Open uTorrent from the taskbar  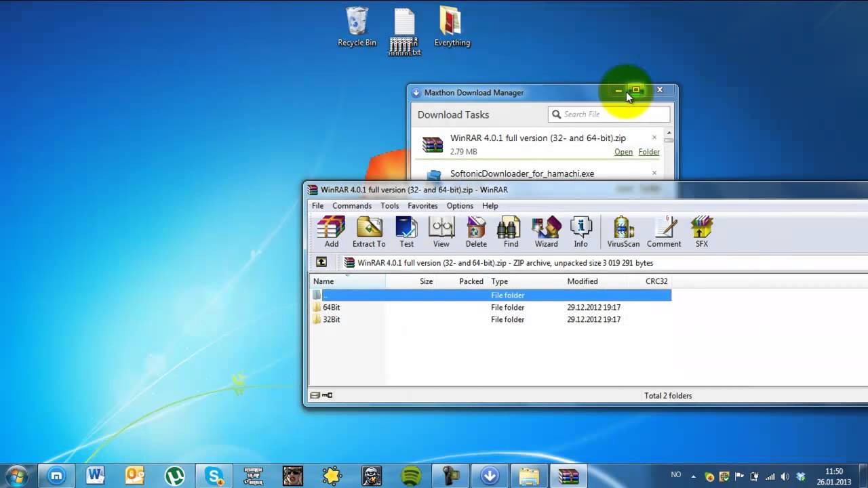[174, 476]
